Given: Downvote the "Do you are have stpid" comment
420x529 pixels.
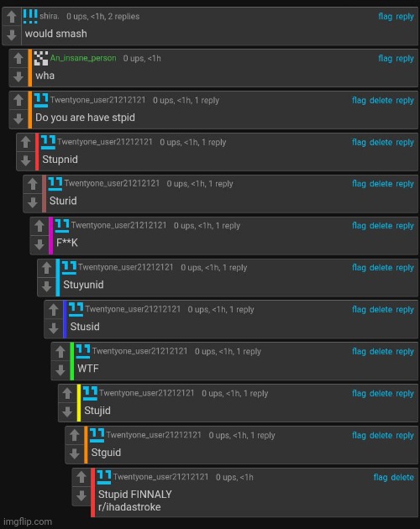Looking at the screenshot, I should [x=18, y=118].
